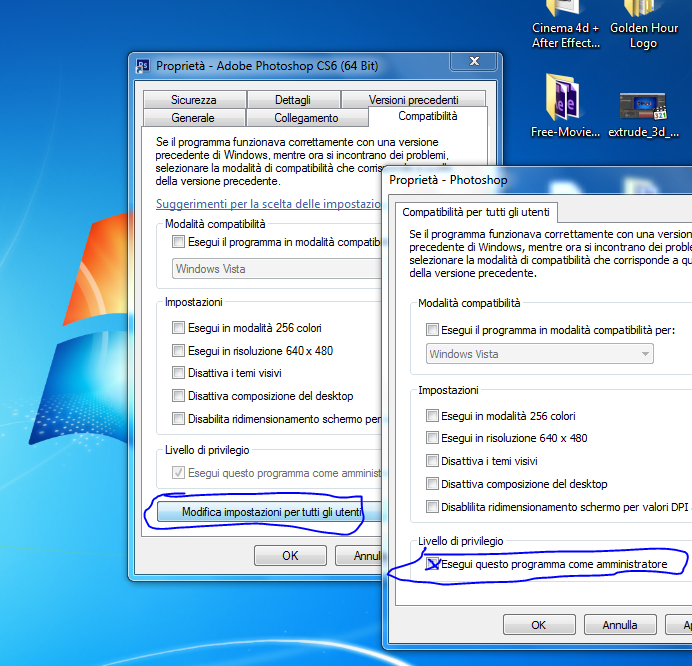Click the greyed administrator checkbox in CS6 window
692x666 pixels.
click(178, 473)
